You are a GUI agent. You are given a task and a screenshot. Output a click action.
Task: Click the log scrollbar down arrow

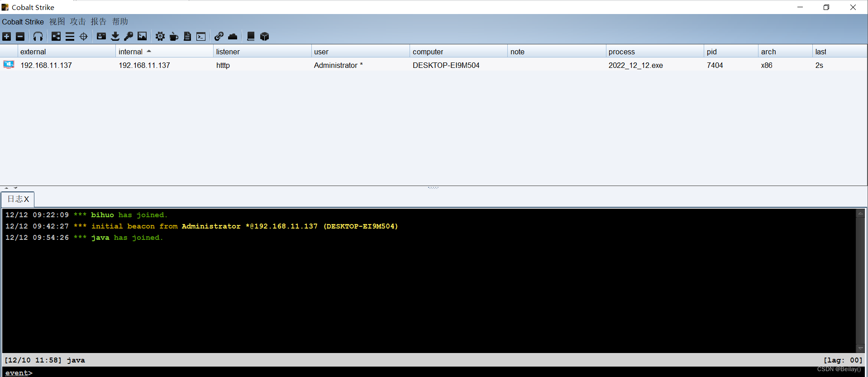pyautogui.click(x=860, y=348)
